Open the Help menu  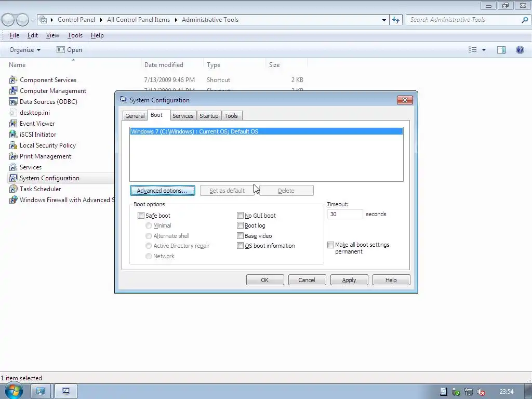[x=97, y=35]
